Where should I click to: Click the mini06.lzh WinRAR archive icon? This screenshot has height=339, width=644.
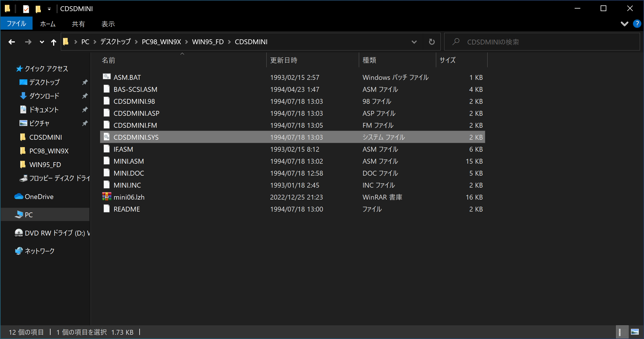coord(107,197)
